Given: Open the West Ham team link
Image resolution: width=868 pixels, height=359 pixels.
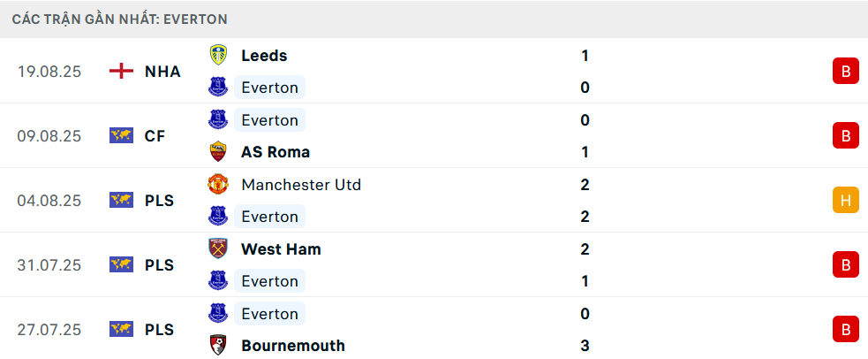Looking at the screenshot, I should [281, 249].
